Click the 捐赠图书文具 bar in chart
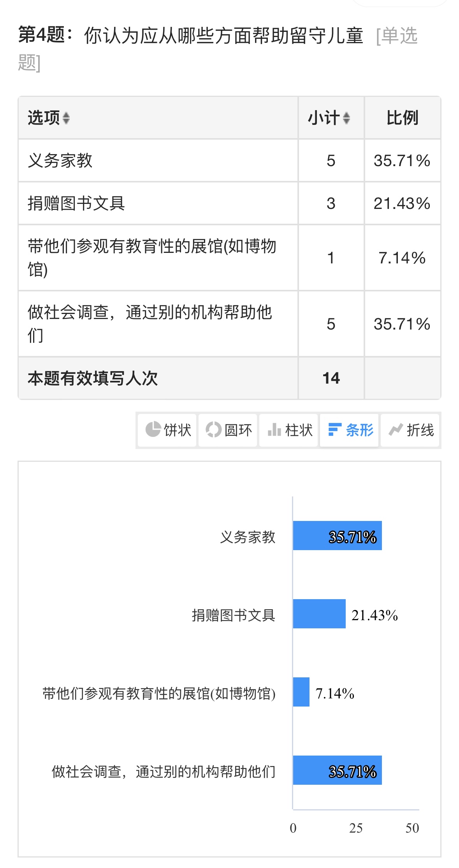459x868 pixels. 319,614
